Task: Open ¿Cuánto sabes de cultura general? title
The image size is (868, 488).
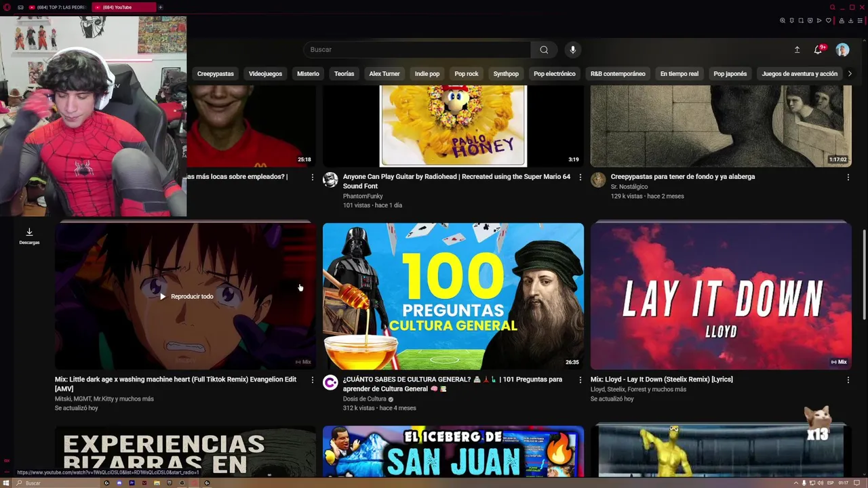Action: pos(452,384)
